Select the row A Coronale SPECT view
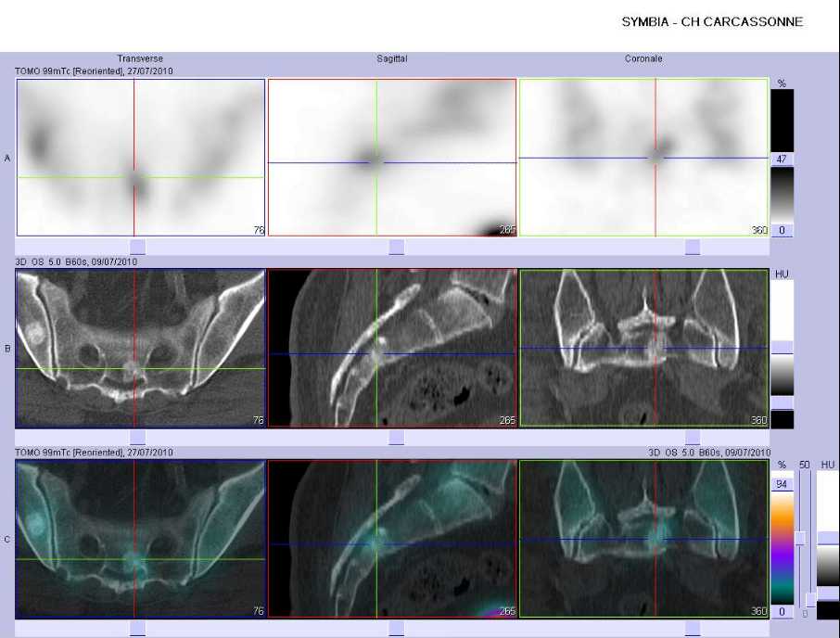Viewport: 840px width, 638px height. (x=644, y=158)
